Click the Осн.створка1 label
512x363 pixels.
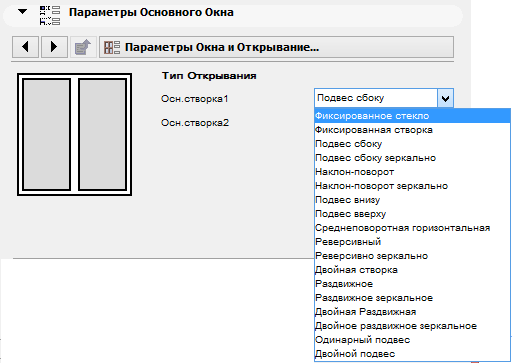[195, 99]
